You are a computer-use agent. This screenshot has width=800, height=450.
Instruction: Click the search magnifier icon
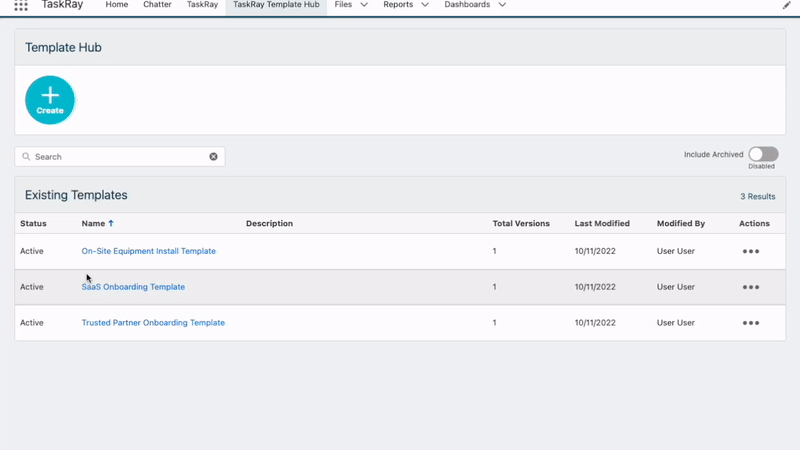[x=26, y=157]
